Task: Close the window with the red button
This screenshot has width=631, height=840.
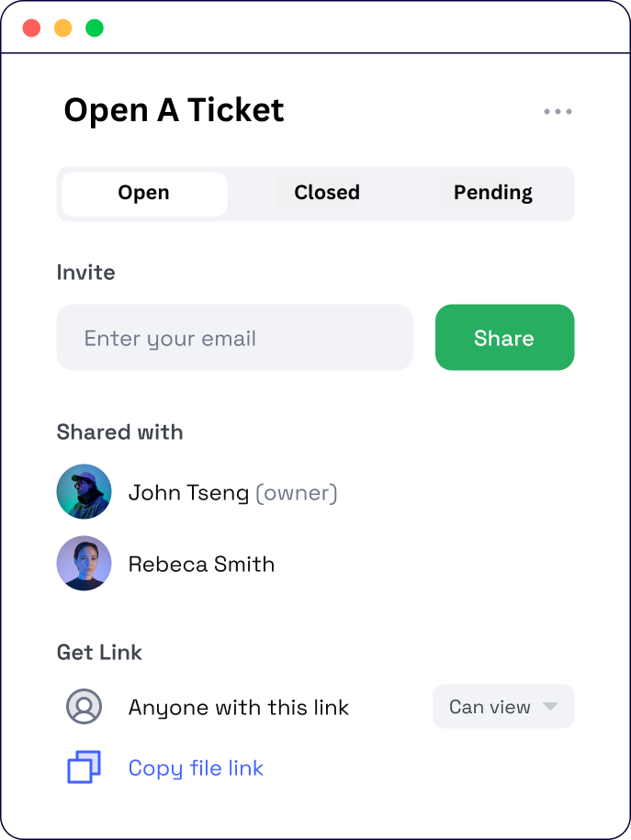Action: [x=32, y=28]
